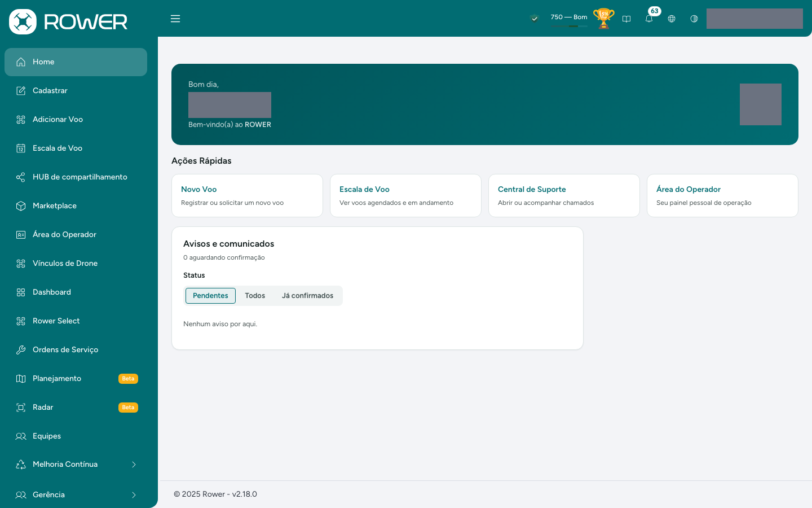Open the Área do Operador quick action card

[x=722, y=195]
